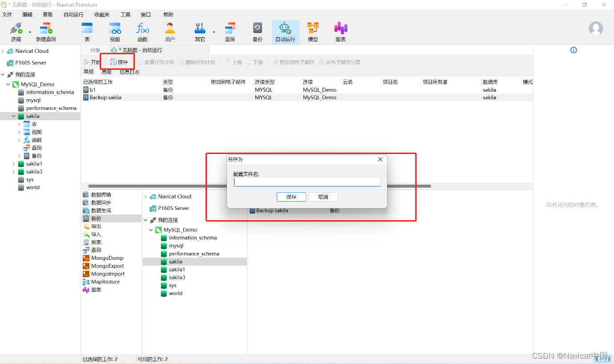Open the 编辑 menu

pos(27,15)
